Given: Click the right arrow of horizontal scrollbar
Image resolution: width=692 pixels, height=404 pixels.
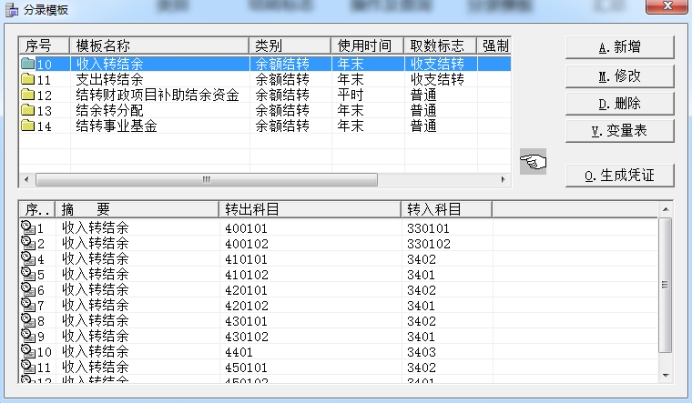Looking at the screenshot, I should click(503, 180).
